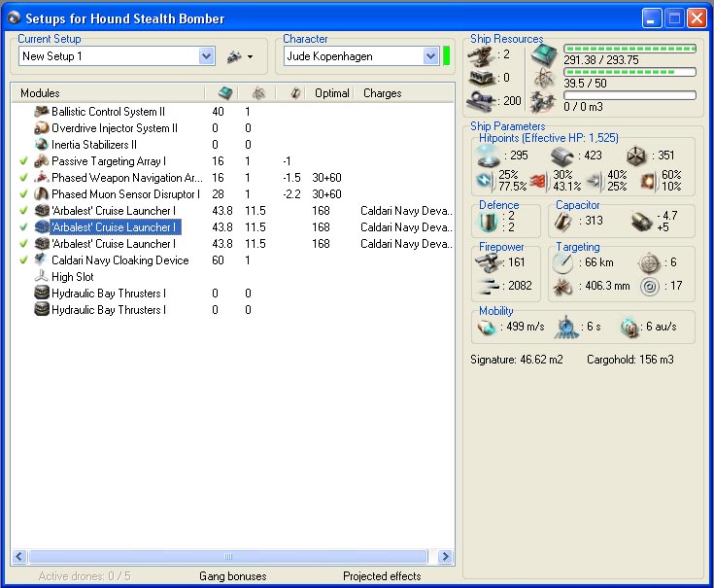The image size is (714, 588).
Task: Open the Current Setup dropdown
Action: 206,56
